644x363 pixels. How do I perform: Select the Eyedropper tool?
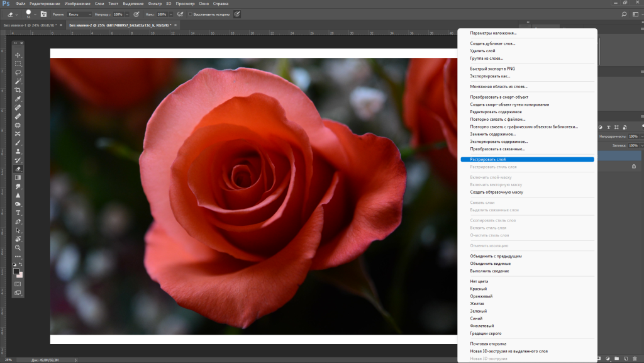18,99
